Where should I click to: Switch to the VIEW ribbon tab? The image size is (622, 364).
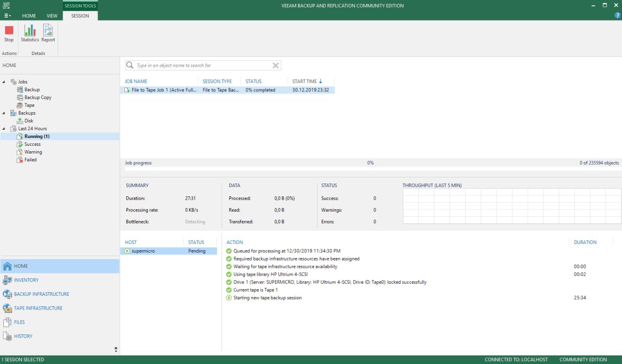tap(52, 16)
